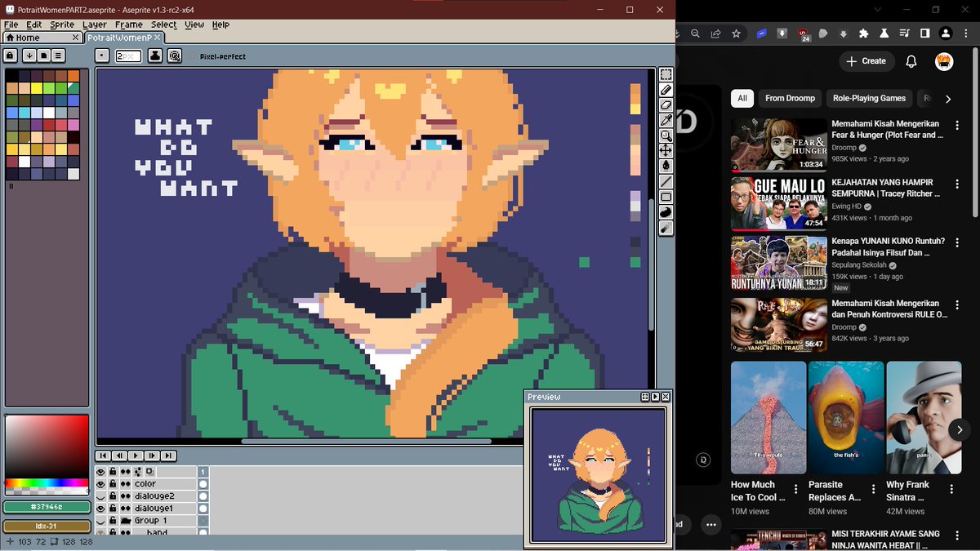Open the ink type options button
The width and height of the screenshot is (980, 551).
point(155,56)
